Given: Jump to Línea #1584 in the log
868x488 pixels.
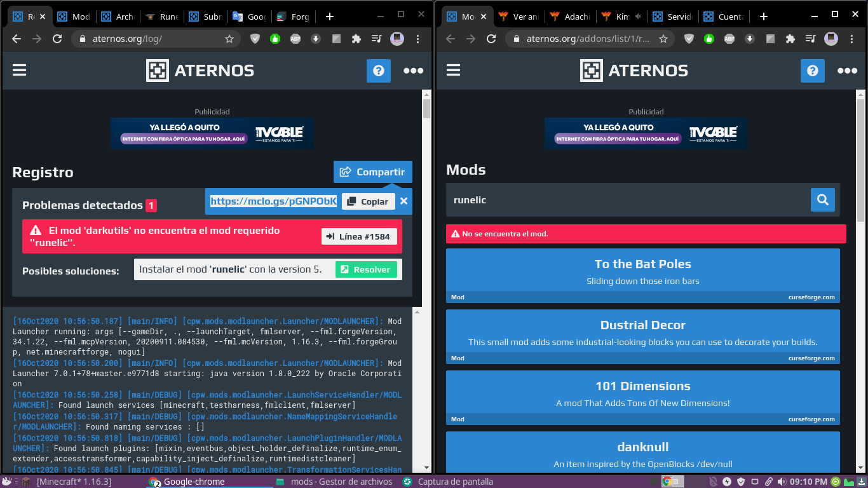Looking at the screenshot, I should pos(359,236).
